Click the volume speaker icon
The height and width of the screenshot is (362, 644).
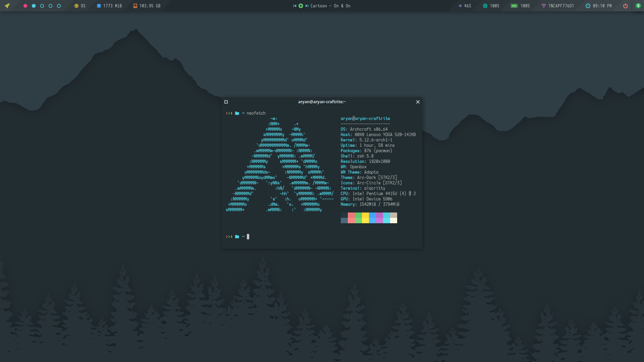coord(460,6)
